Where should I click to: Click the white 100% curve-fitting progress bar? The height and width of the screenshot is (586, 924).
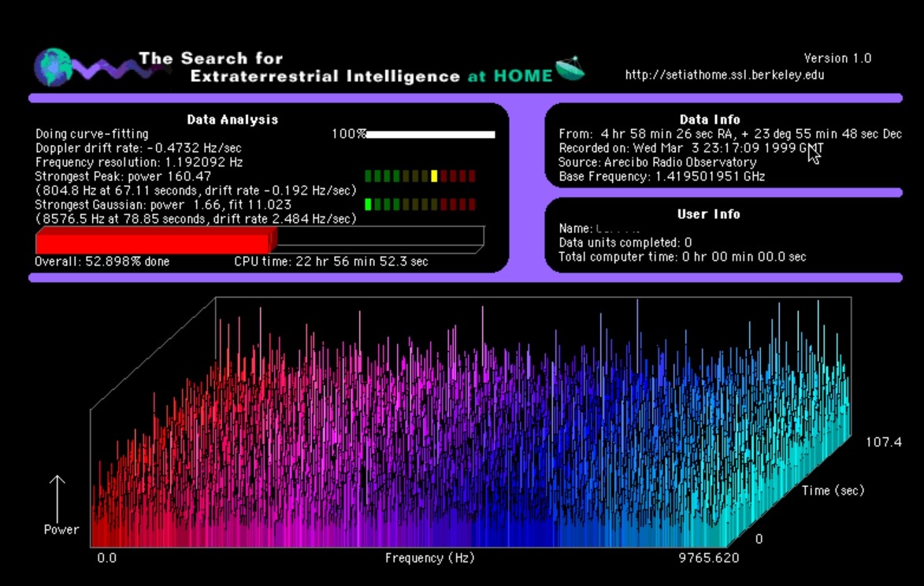pyautogui.click(x=431, y=135)
